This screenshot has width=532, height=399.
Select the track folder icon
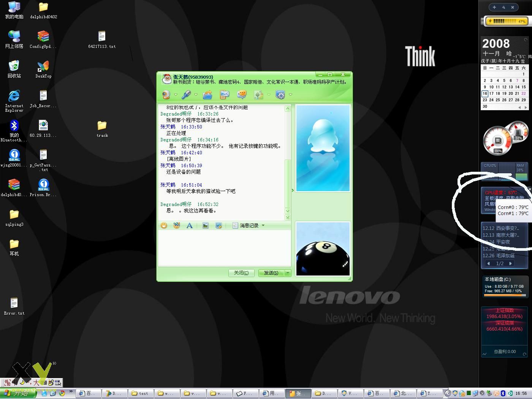[102, 129]
